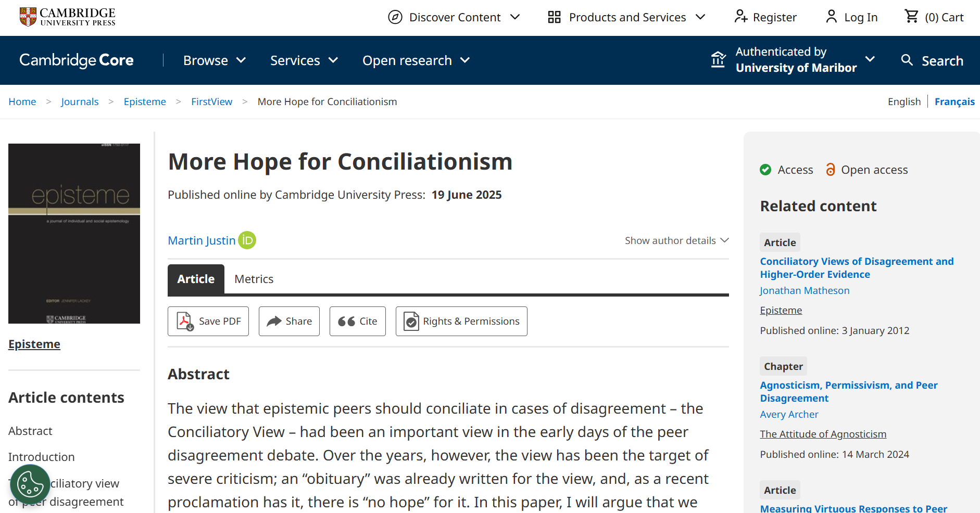The image size is (980, 513).
Task: Click the ORCID iD icon beside Martin Justin
Action: coord(247,240)
